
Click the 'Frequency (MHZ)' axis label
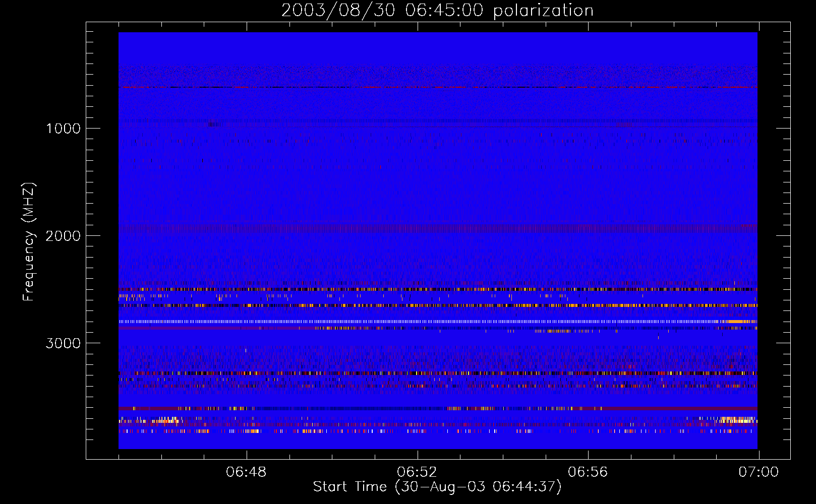pos(28,242)
